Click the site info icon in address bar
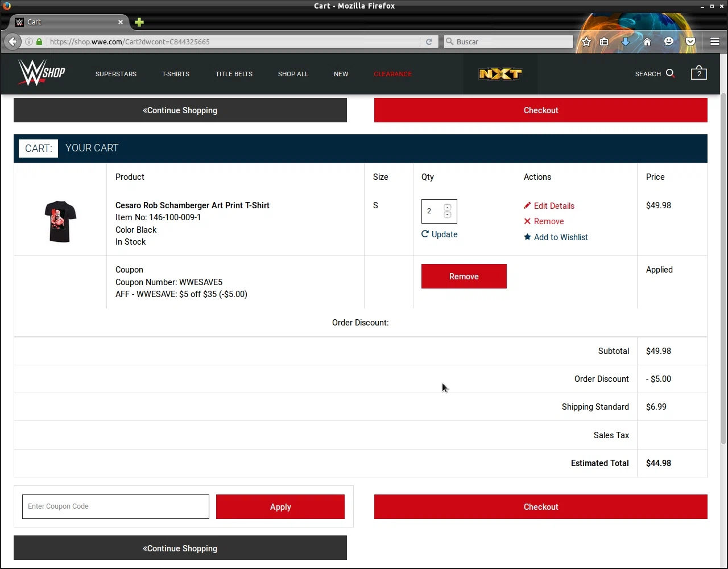 (x=28, y=42)
